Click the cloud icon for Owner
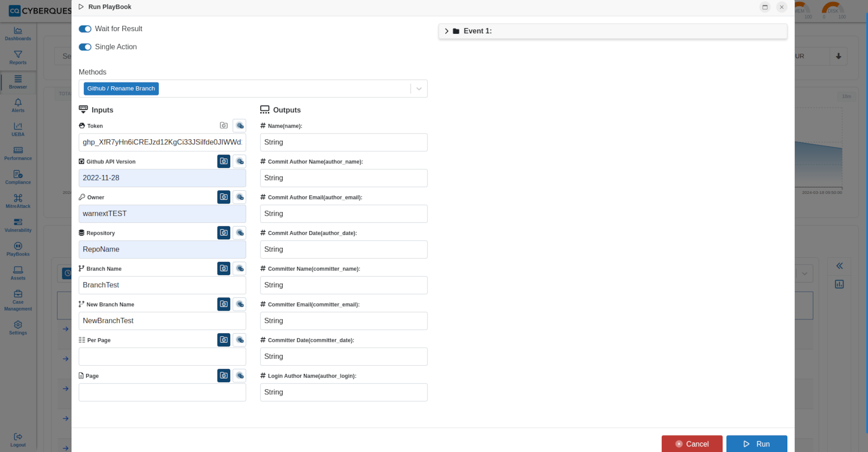 pos(239,197)
